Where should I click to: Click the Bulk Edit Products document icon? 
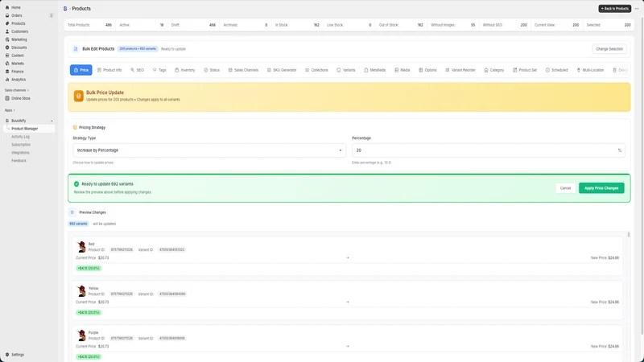pyautogui.click(x=76, y=49)
